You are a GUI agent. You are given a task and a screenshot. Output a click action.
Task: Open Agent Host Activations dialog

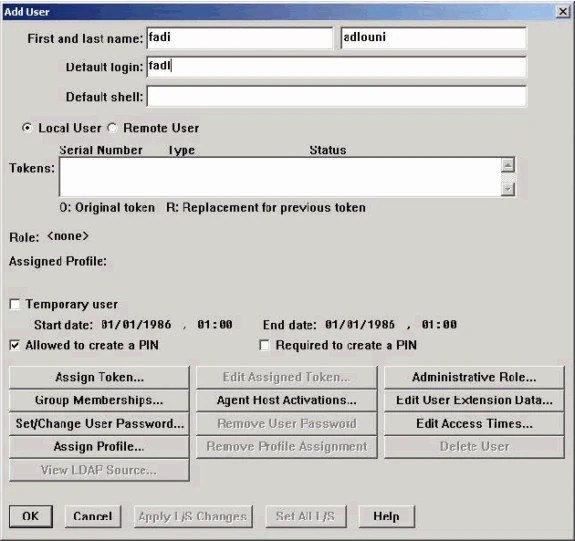286,400
